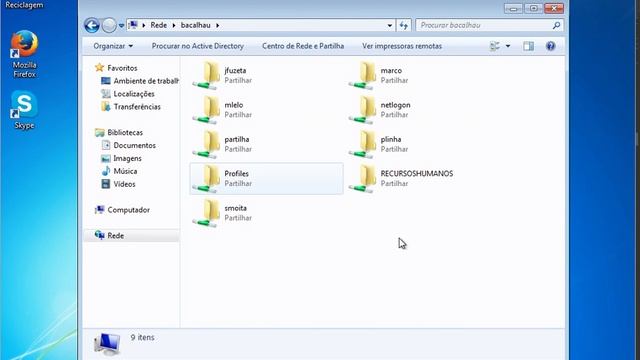
Task: Click the Profiles folder name text
Action: [x=236, y=173]
